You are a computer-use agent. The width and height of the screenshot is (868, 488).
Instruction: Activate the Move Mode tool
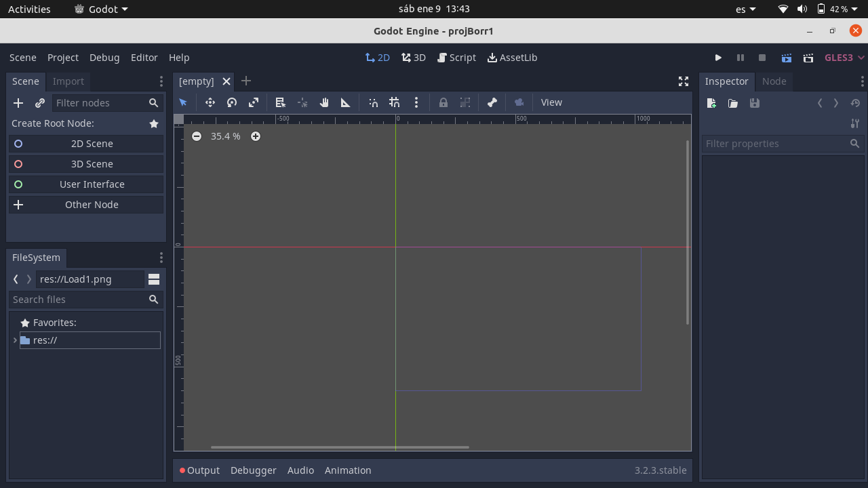[210, 102]
